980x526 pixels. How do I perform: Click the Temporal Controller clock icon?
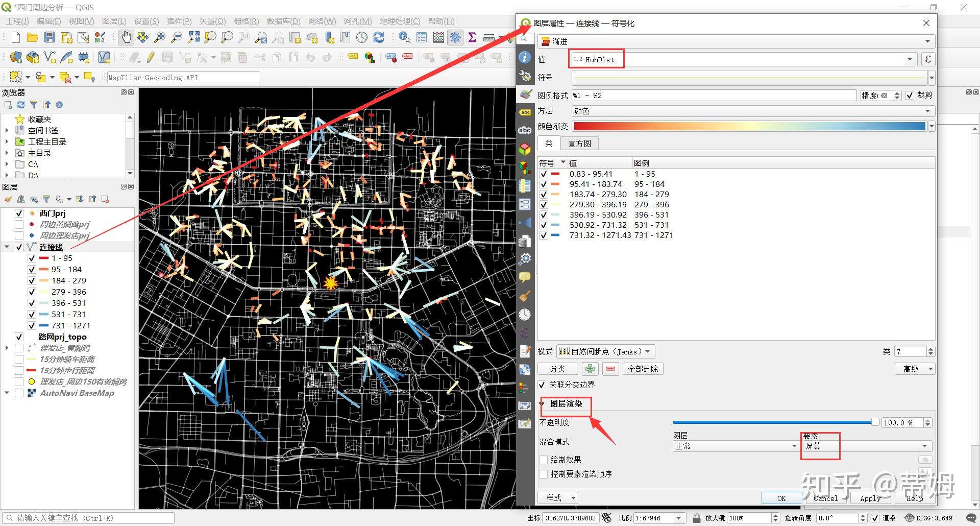point(362,37)
